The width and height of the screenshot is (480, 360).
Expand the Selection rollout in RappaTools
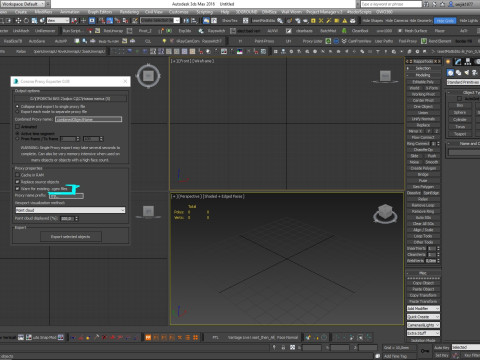tap(423, 68)
